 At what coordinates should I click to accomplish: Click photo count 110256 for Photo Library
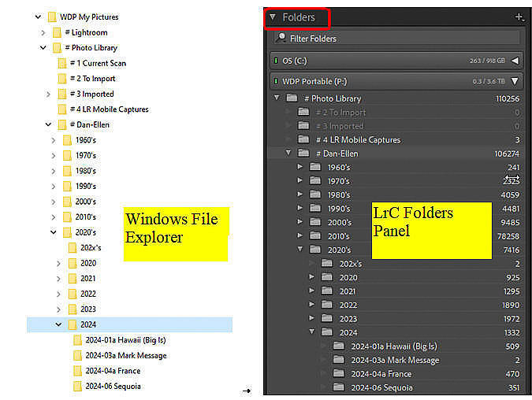pyautogui.click(x=508, y=98)
